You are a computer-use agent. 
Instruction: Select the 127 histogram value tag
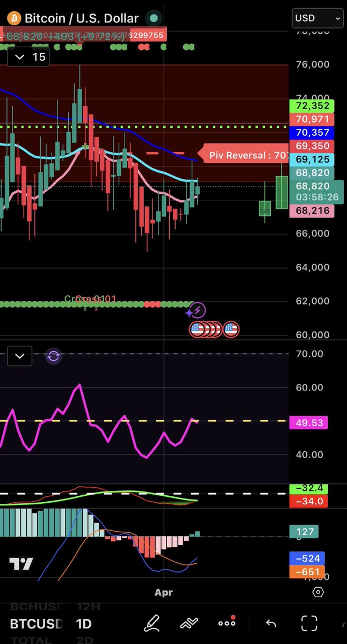[x=303, y=532]
